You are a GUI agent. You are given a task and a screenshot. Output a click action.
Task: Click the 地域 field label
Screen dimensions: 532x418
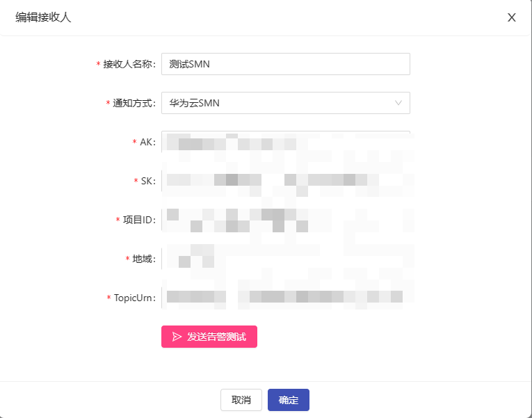(144, 259)
